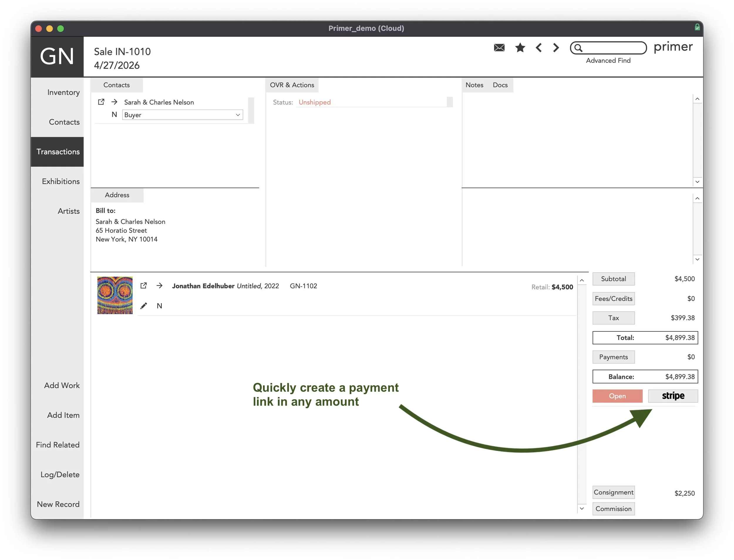Click the envelope email icon
Screen dimensions: 734x560
tap(499, 48)
